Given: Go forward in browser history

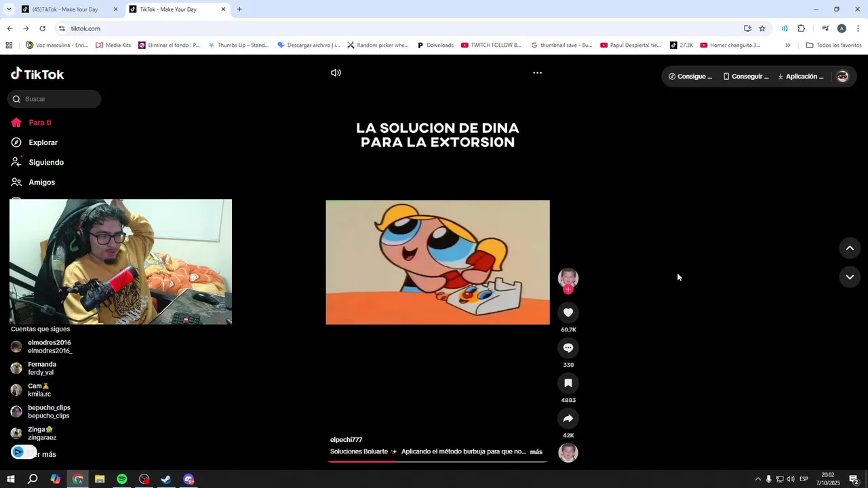Looking at the screenshot, I should click(26, 28).
